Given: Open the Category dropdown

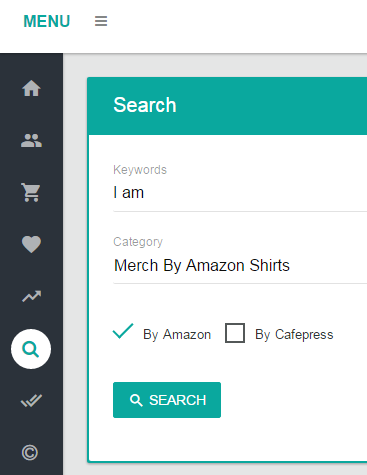Looking at the screenshot, I should tap(240, 265).
